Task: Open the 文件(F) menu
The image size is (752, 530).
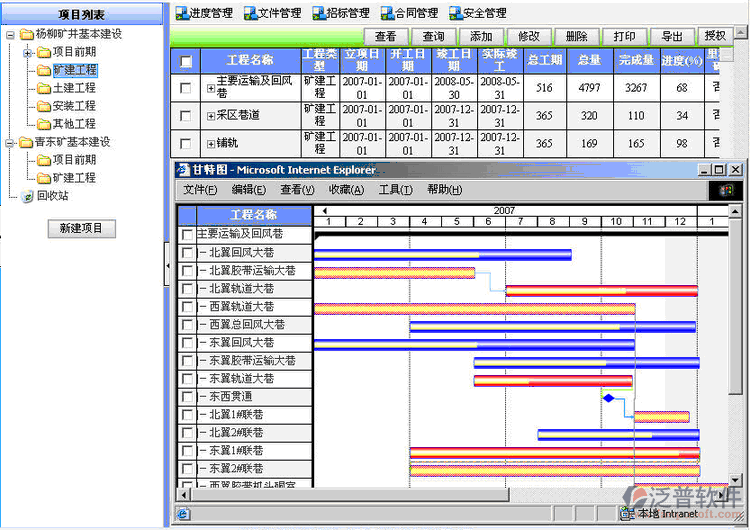Action: pos(200,190)
